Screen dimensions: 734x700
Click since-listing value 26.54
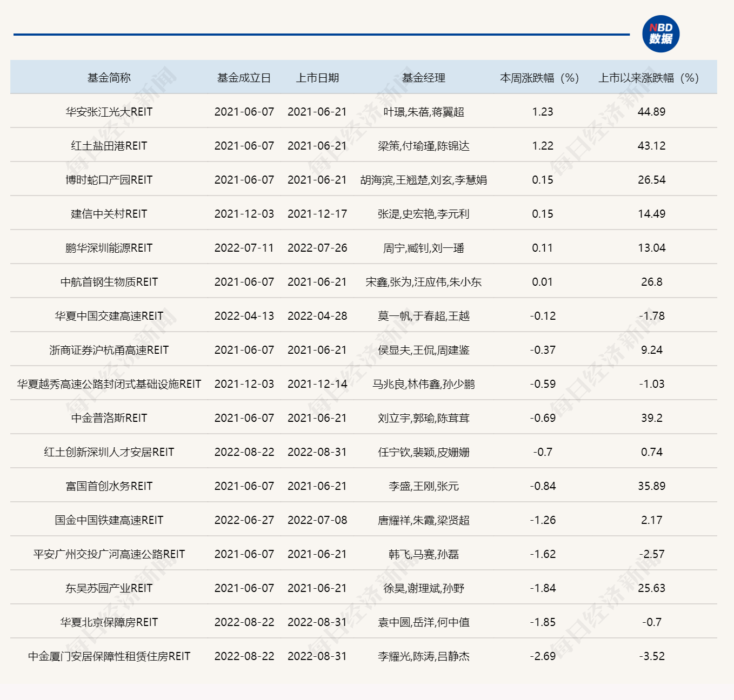click(x=651, y=180)
